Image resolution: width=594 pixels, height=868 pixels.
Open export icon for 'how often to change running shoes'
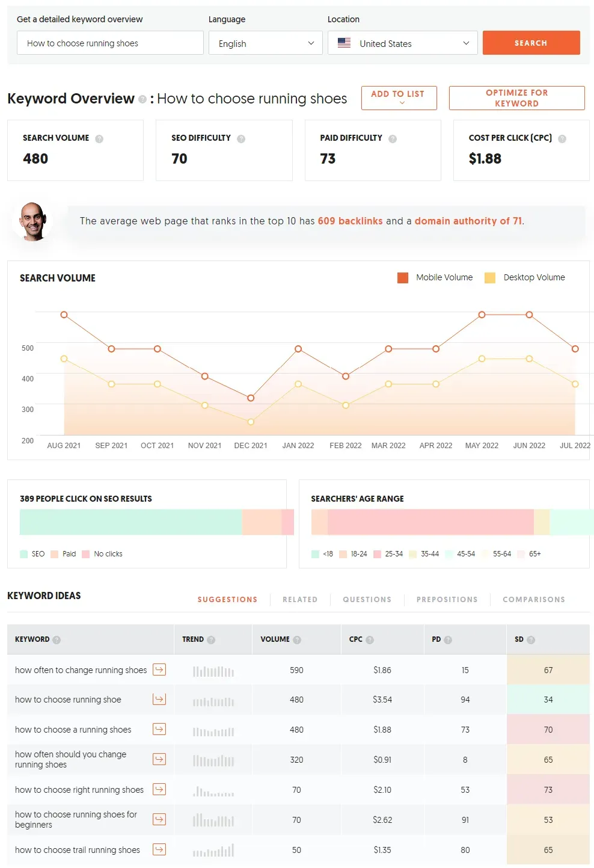(x=159, y=669)
